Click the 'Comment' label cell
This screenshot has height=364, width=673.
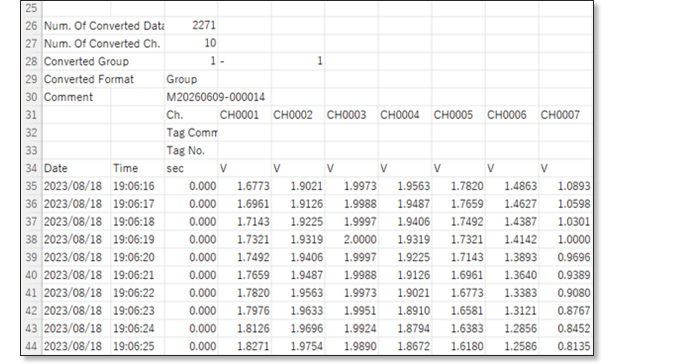tap(76, 97)
